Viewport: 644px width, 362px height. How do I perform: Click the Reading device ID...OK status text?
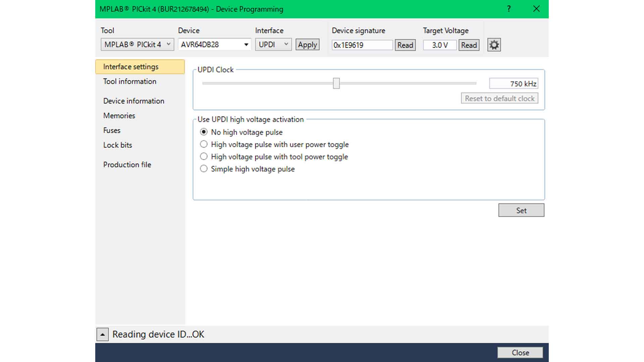click(x=158, y=334)
